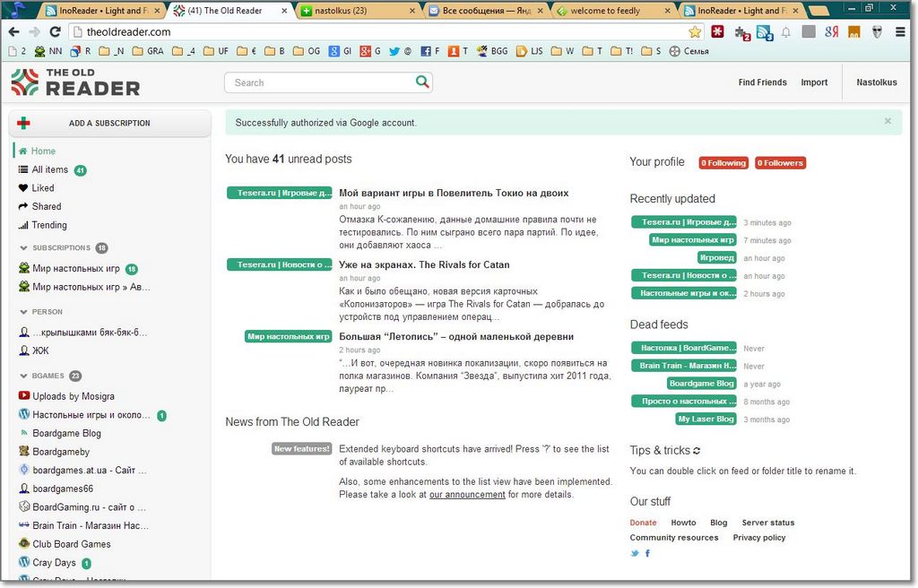
Task: Open the 'our announcement' link
Action: [466, 495]
